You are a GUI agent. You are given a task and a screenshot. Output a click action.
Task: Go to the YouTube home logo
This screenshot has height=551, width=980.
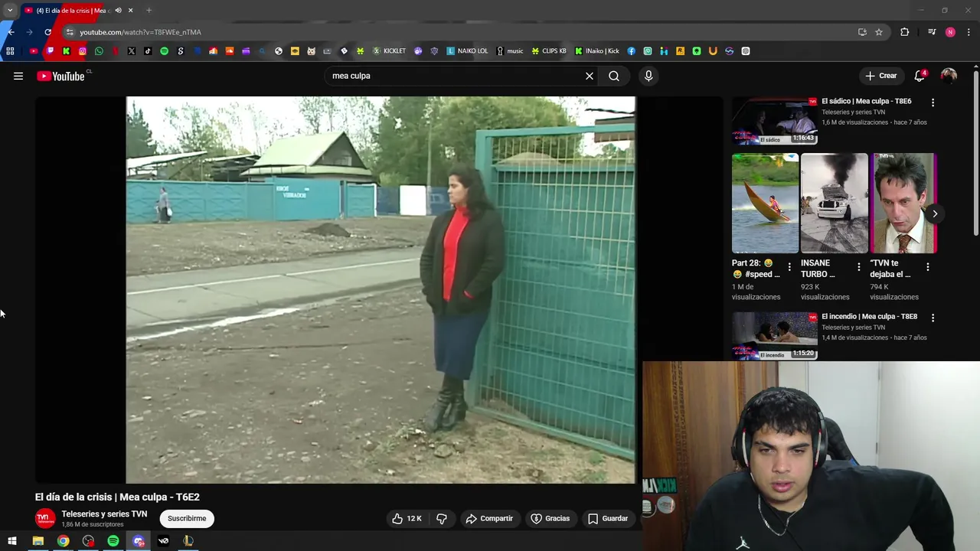[60, 76]
